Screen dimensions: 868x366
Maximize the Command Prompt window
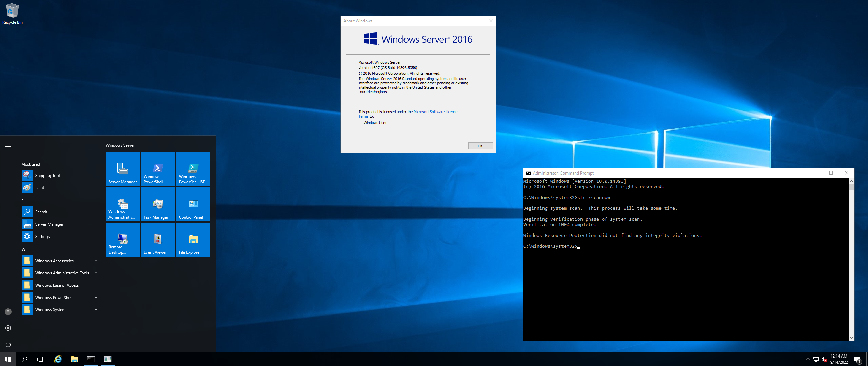pos(831,173)
